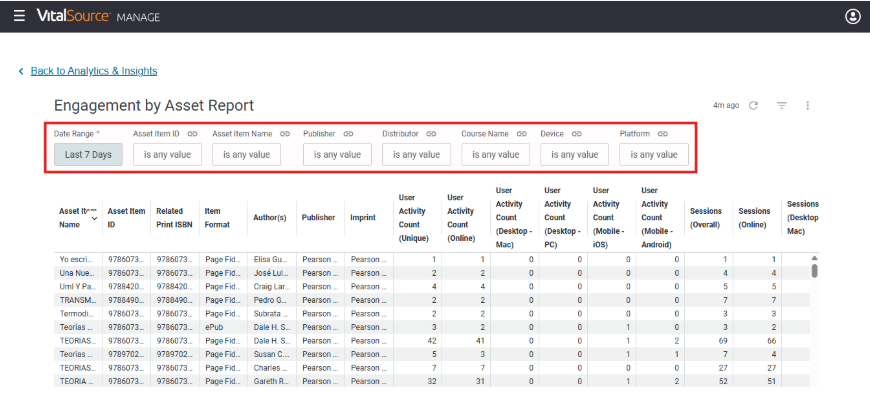Open the user account profile icon
Image resolution: width=870 pixels, height=414 pixels.
pyautogui.click(x=852, y=17)
